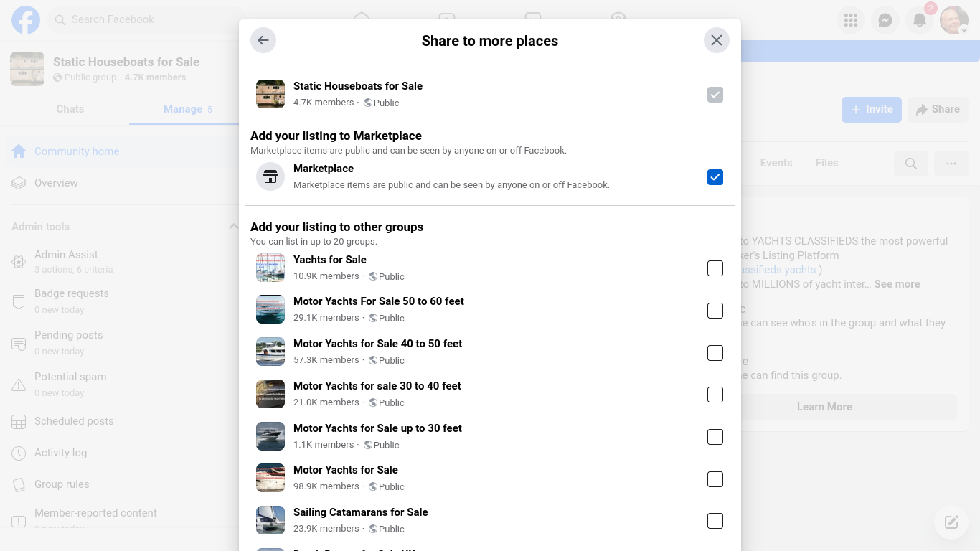This screenshot has width=980, height=551.
Task: Check the Yachts for Sale group
Action: (715, 268)
